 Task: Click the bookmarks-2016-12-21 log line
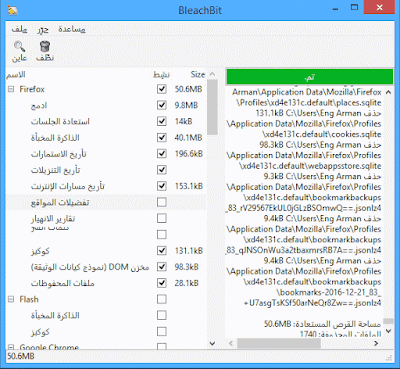(329, 292)
